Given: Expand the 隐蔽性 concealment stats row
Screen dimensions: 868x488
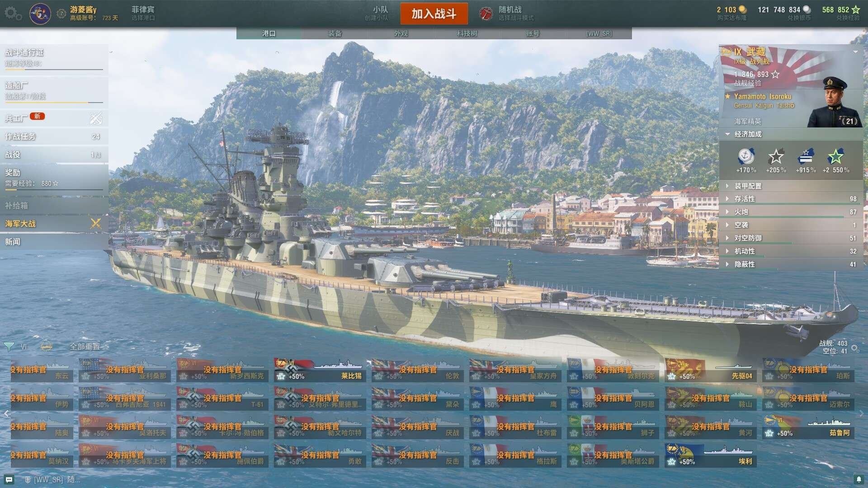Looking at the screenshot, I should pos(791,264).
